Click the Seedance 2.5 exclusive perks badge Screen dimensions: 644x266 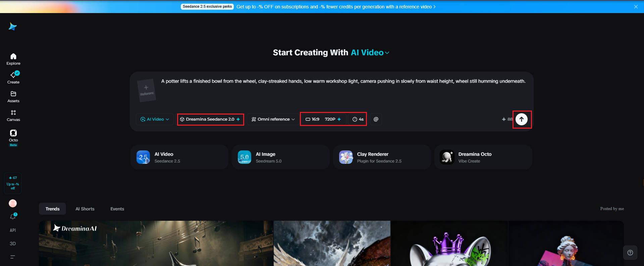point(207,7)
